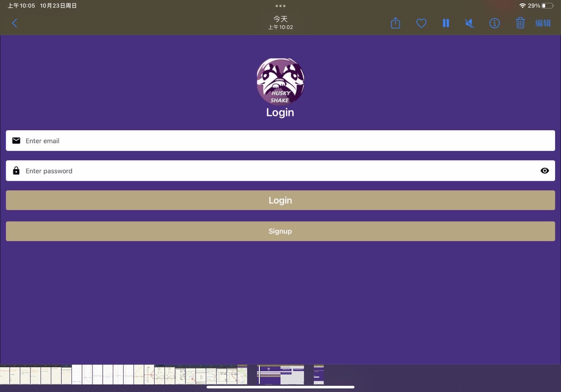Toggle the muted speaker icon

pyautogui.click(x=469, y=24)
